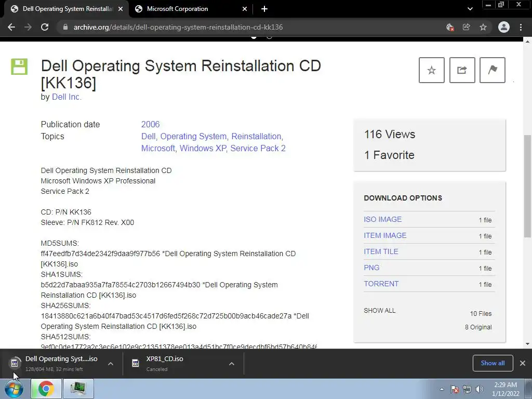Click the scrollbar down arrow
The height and width of the screenshot is (399, 532).
point(527,344)
